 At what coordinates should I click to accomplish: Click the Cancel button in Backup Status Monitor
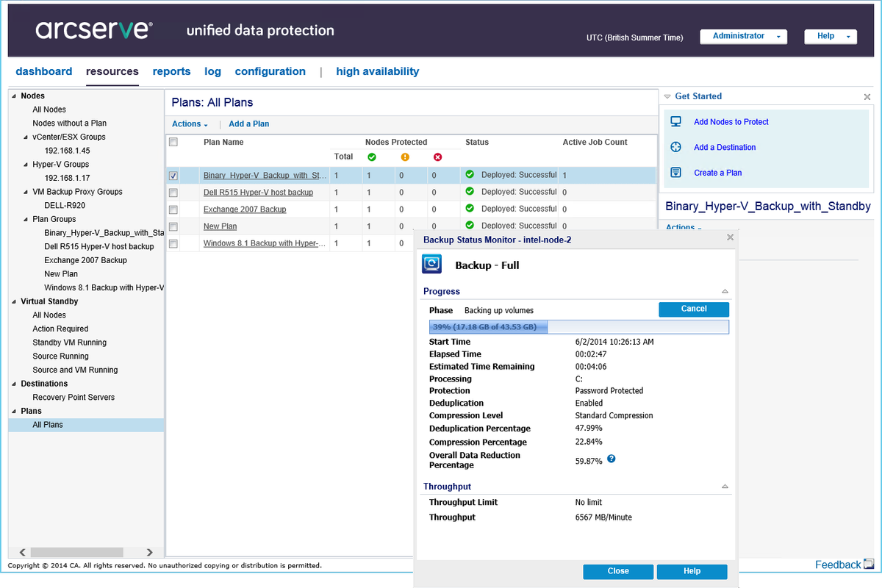pyautogui.click(x=693, y=309)
